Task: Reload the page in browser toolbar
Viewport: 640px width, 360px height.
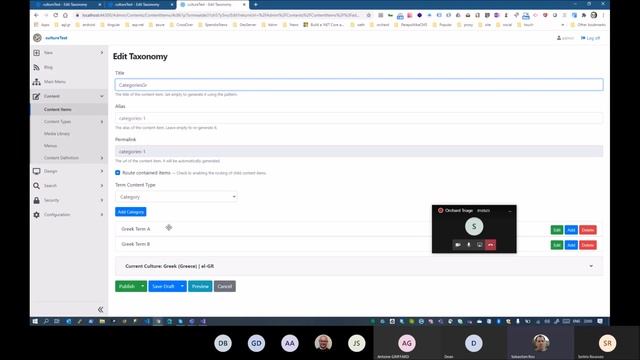Action: (x=56, y=15)
